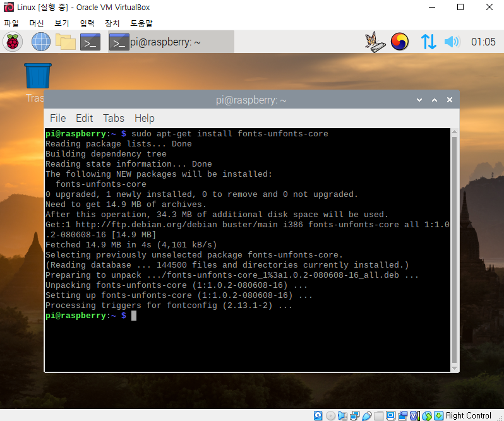The image size is (504, 421).
Task: Open the VirtualBox 입력 menu
Action: [87, 23]
